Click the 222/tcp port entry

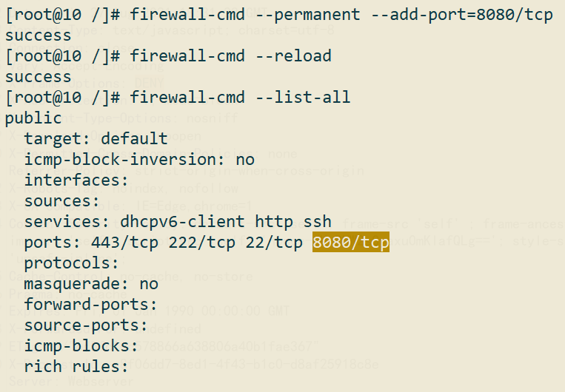pyautogui.click(x=201, y=243)
